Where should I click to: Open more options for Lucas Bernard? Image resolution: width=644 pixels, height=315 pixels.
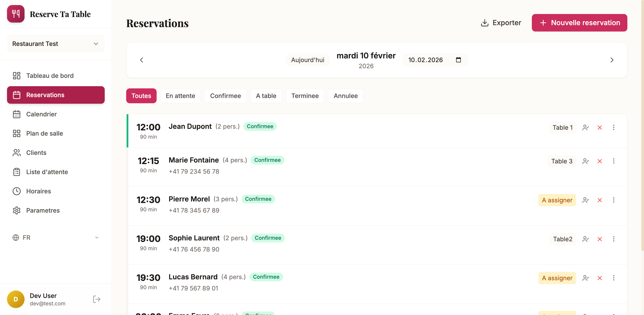point(614,278)
